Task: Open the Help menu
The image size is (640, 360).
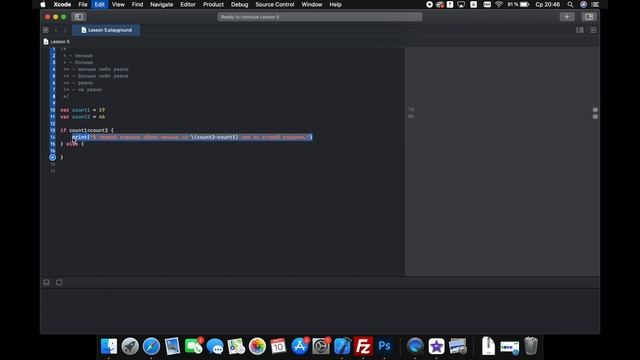Action: coord(335,4)
